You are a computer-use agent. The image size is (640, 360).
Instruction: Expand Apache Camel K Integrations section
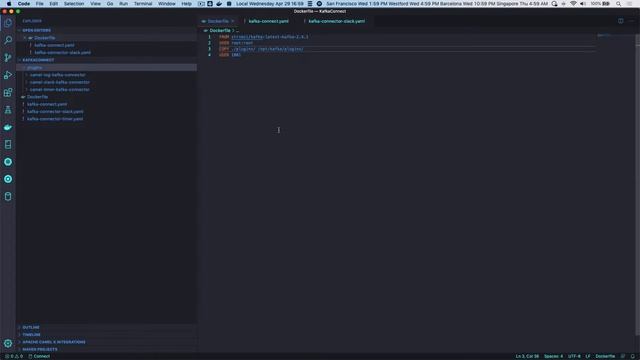[x=106, y=342]
